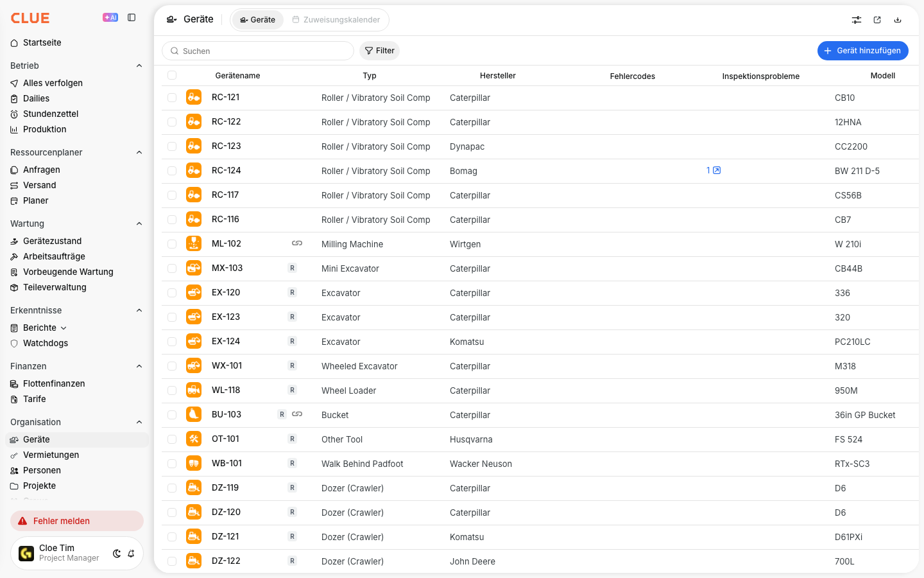The height and width of the screenshot is (578, 924).
Task: Switch to the Zuweisungskalender tab
Action: tap(336, 20)
